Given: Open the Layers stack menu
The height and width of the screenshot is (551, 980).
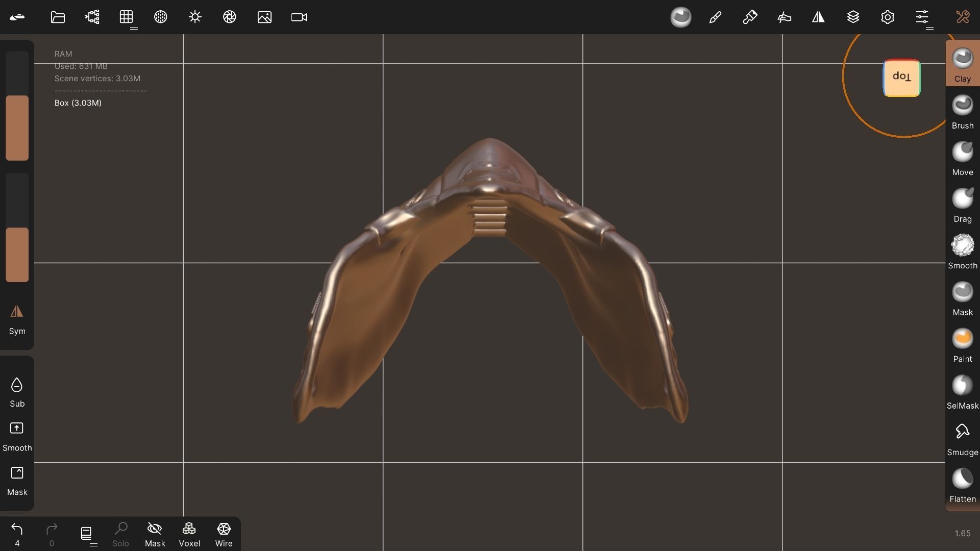Looking at the screenshot, I should tap(853, 17).
